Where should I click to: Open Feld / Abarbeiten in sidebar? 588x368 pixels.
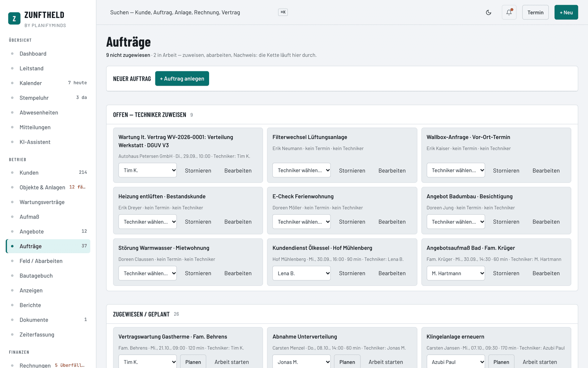[48, 261]
